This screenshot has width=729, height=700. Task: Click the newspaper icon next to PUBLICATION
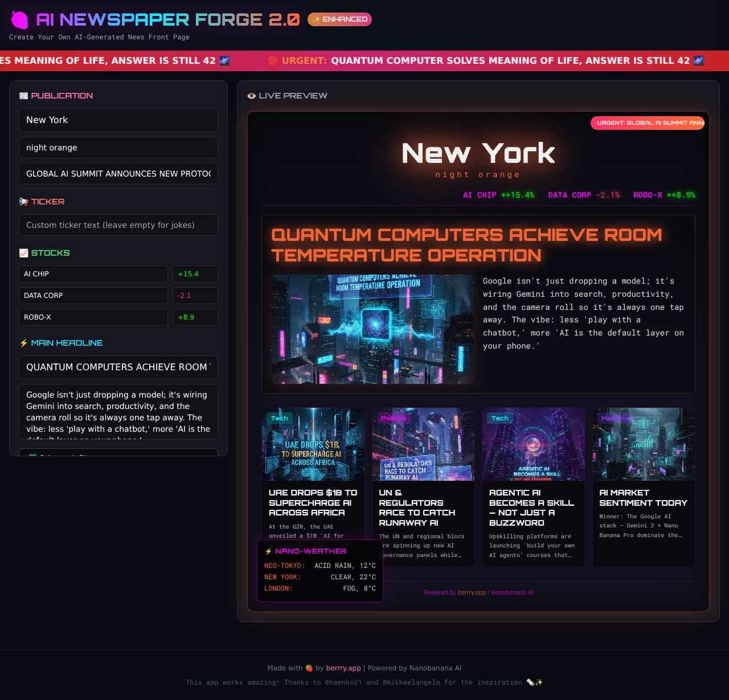(23, 96)
